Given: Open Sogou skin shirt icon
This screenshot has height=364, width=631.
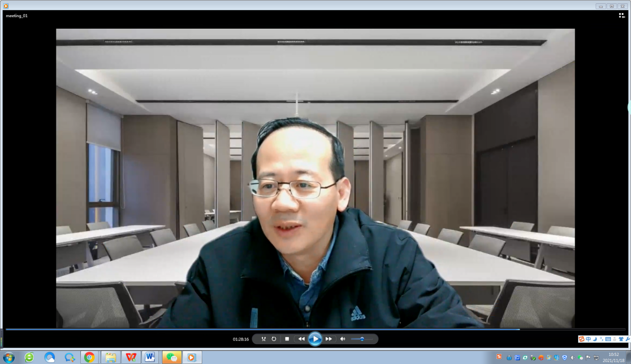Looking at the screenshot, I should point(621,339).
